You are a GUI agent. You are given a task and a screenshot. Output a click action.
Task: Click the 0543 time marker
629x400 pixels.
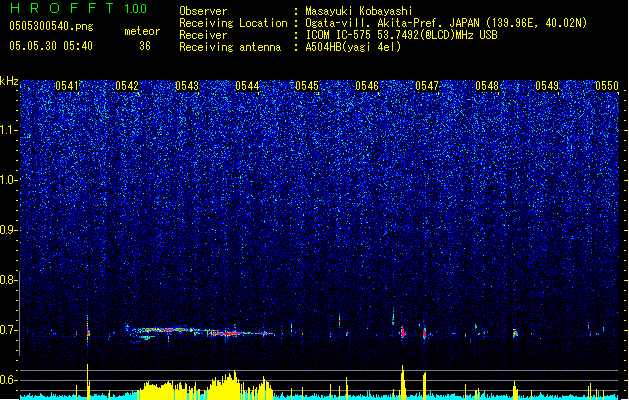click(187, 86)
